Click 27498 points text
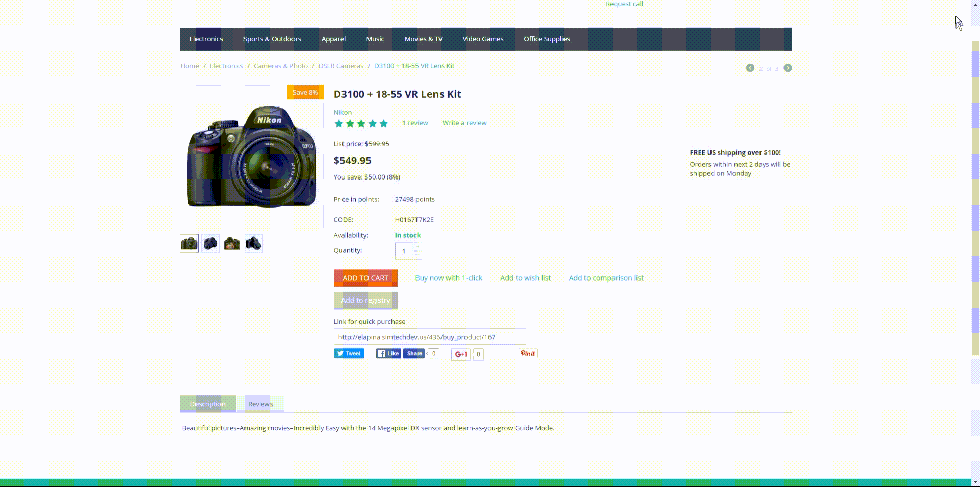The height and width of the screenshot is (487, 980). click(x=415, y=199)
